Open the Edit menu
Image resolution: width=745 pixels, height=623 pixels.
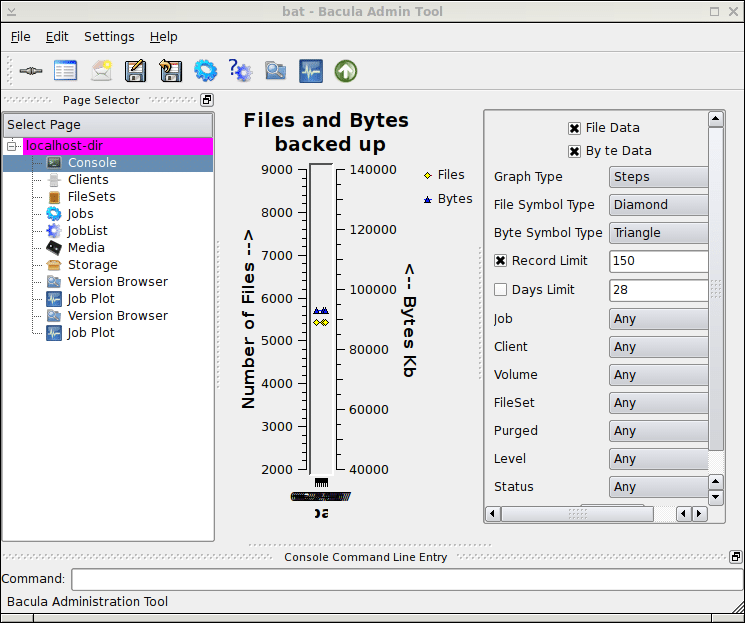(57, 37)
